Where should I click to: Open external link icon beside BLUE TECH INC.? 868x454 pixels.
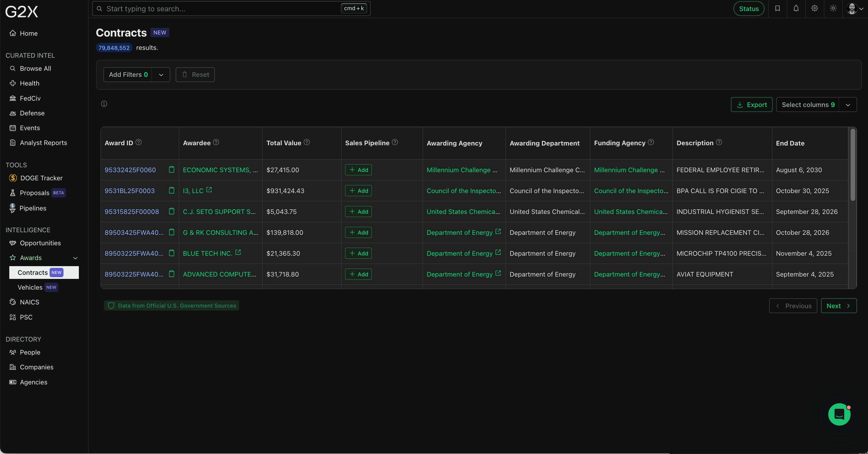click(x=238, y=253)
